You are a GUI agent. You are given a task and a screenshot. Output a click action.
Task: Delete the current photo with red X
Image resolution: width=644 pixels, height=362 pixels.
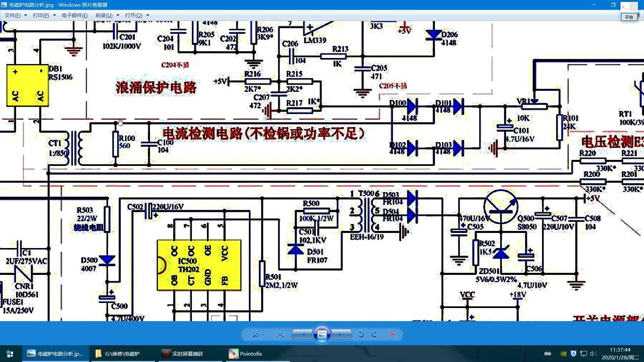[x=393, y=334]
